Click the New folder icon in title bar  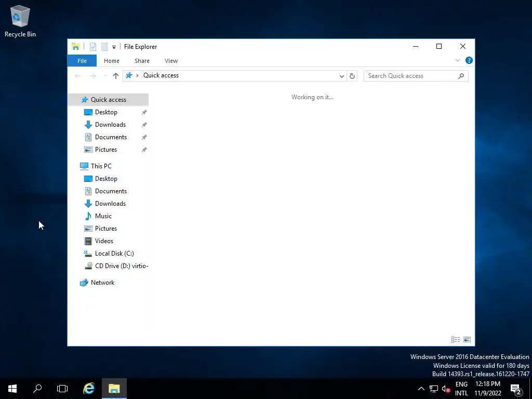[104, 47]
